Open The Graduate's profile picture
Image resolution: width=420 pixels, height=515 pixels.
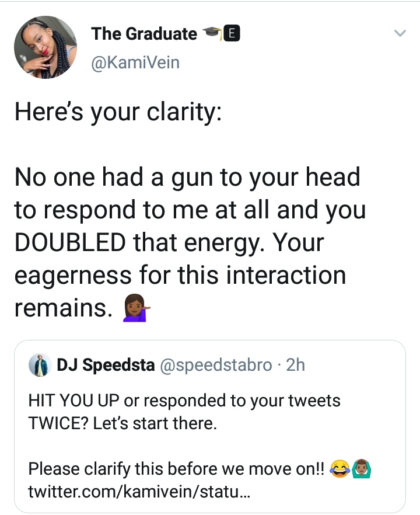(x=45, y=47)
